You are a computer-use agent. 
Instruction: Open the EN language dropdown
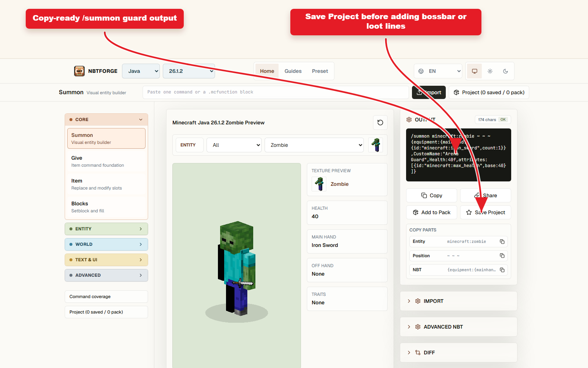click(x=438, y=71)
